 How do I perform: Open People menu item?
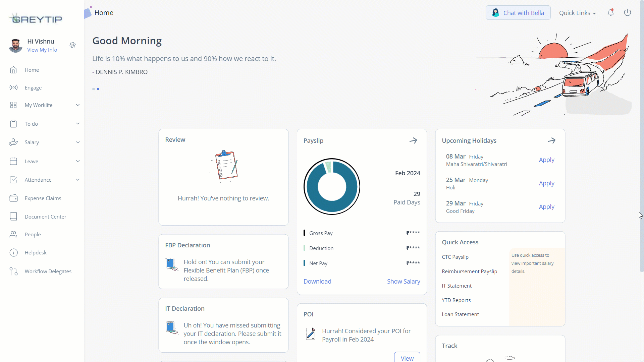[33, 234]
